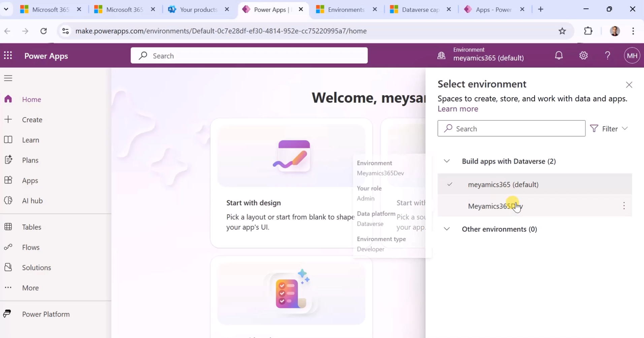The width and height of the screenshot is (644, 338).
Task: Open notifications bell in Power Apps header
Action: 559,56
